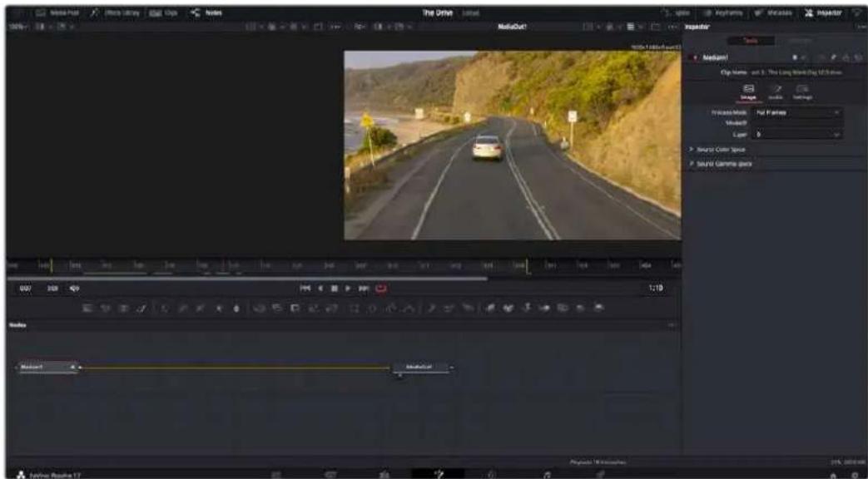The height and width of the screenshot is (479, 868).
Task: Select the Settings tab in Inspector
Action: (802, 92)
